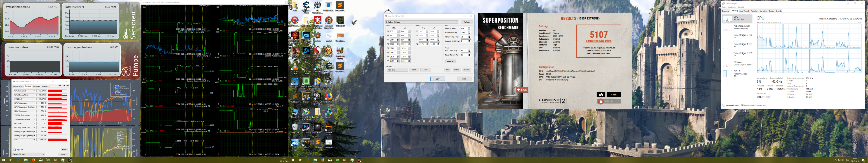The height and width of the screenshot is (163, 868).
Task: Open the Firefox desktop shortcut
Action: point(329,98)
